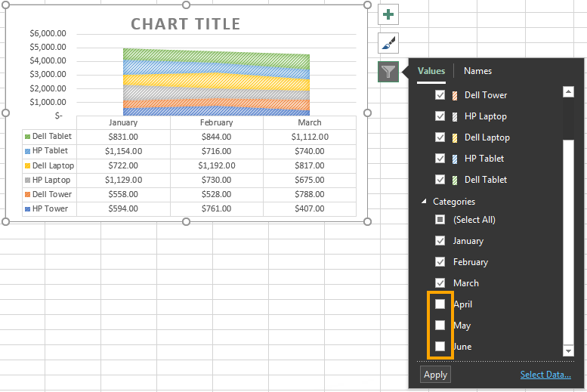
Task: Toggle the Chart Filters funnel button
Action: (x=388, y=72)
